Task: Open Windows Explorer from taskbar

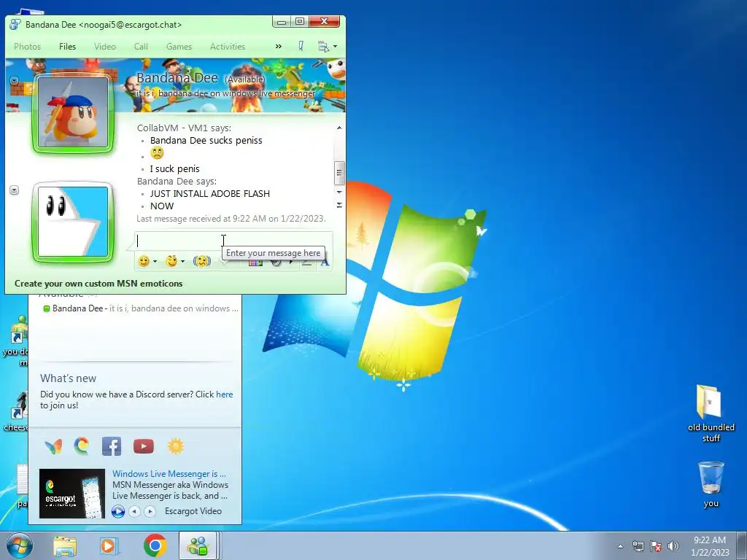Action: pos(65,546)
